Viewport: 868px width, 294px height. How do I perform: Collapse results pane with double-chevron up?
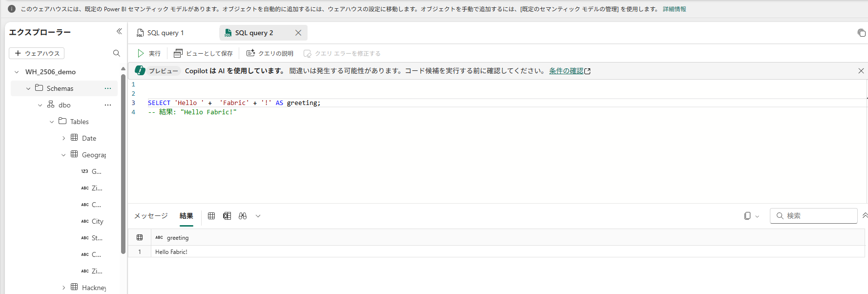click(865, 215)
